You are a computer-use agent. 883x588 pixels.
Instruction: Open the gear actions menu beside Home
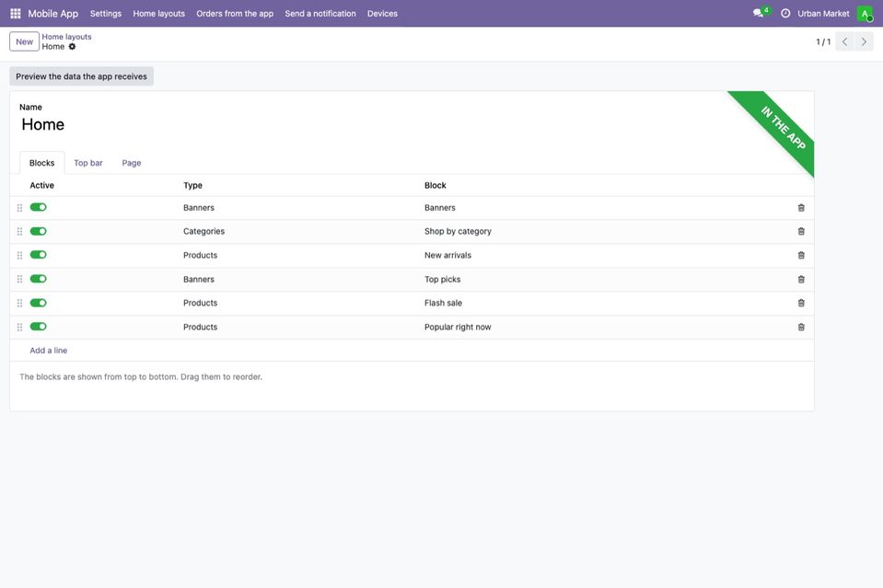(x=72, y=47)
